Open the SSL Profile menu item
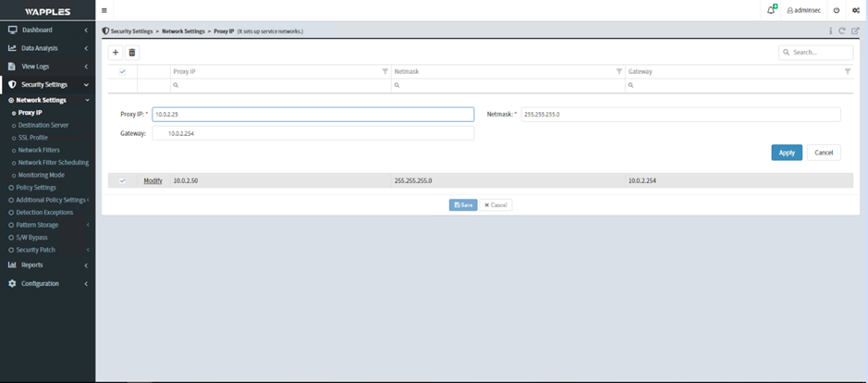This screenshot has width=868, height=383. pyautogui.click(x=33, y=137)
